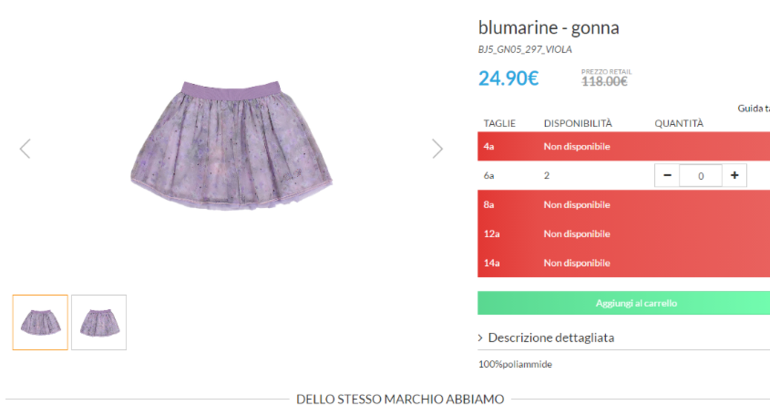Click the 24.90€ sale price

click(508, 78)
